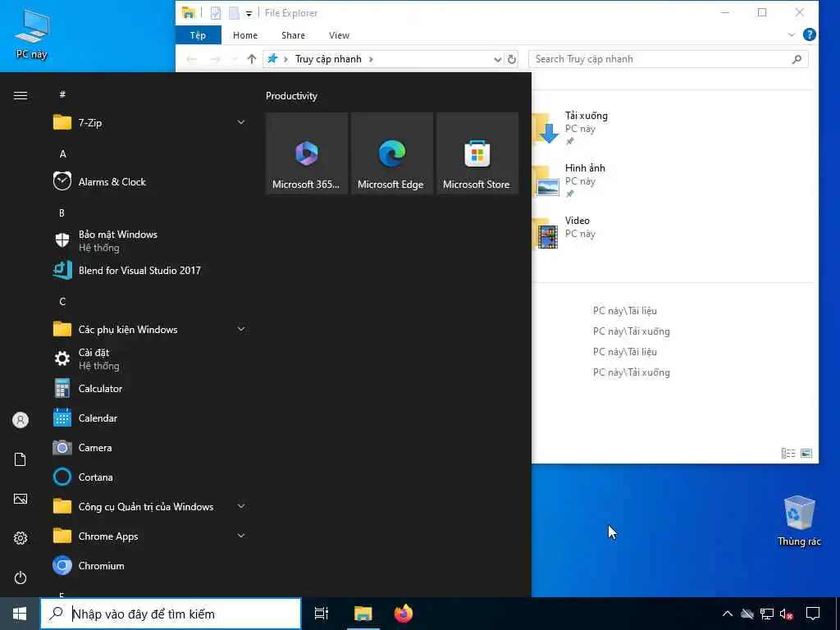
Task: Open Bảo mật Windows from app list
Action: [x=150, y=240]
